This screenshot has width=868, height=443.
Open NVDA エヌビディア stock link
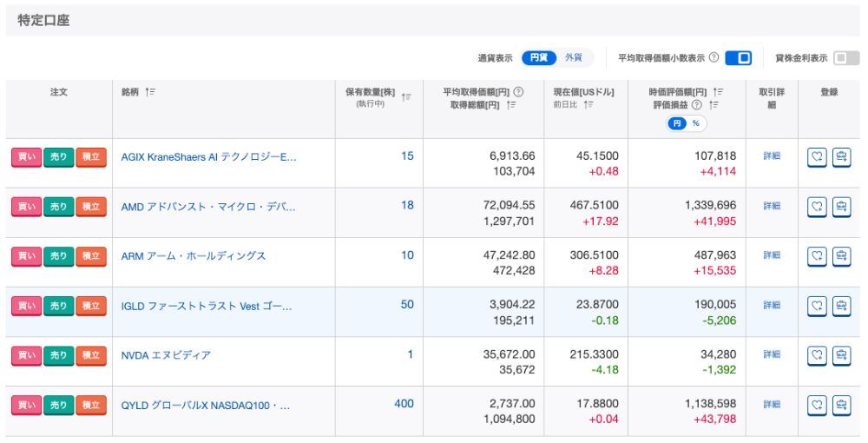click(166, 355)
